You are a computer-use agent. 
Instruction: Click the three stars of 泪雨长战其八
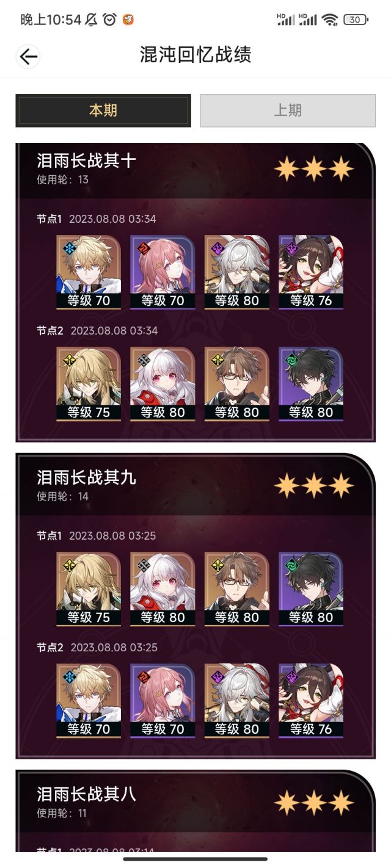tap(313, 802)
